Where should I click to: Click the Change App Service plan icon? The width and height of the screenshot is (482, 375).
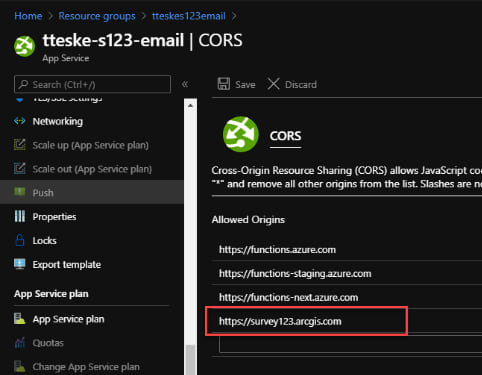point(20,366)
